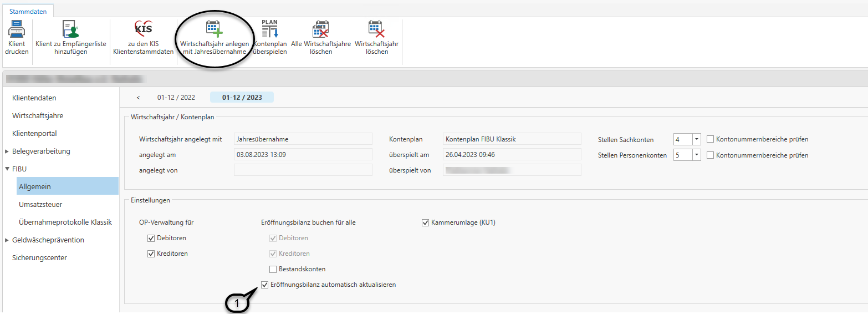Open the Stellen Sachkonten dropdown
Screen dimensions: 868x314
pos(697,139)
